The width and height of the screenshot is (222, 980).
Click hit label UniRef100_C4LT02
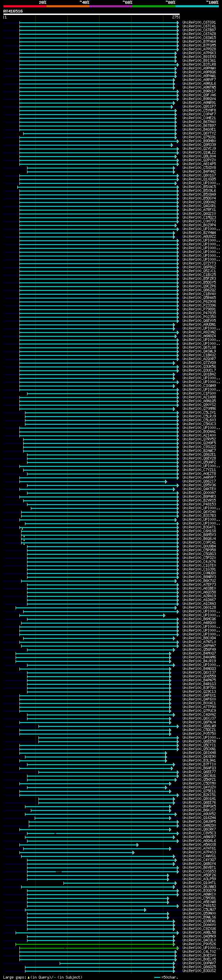pos(199,951)
